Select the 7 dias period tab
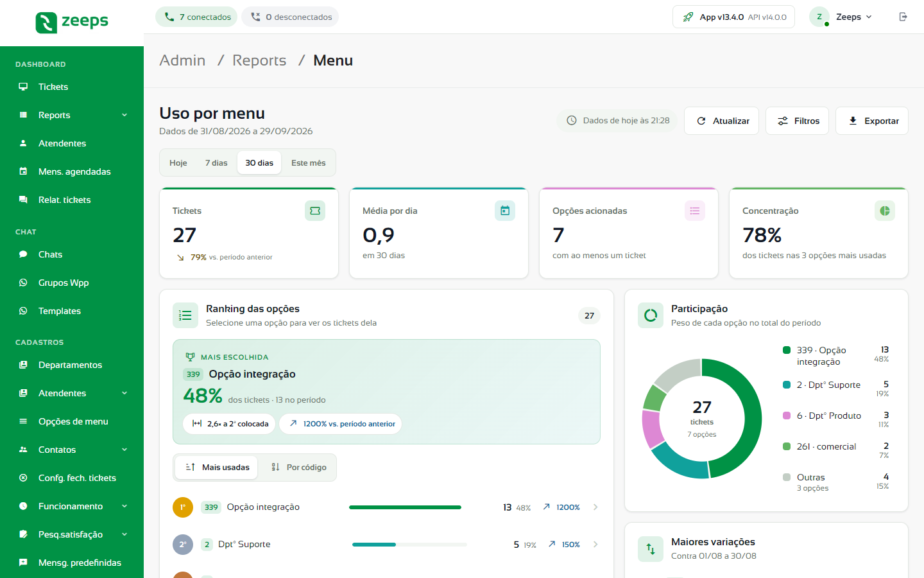Image resolution: width=924 pixels, height=578 pixels. tap(216, 162)
